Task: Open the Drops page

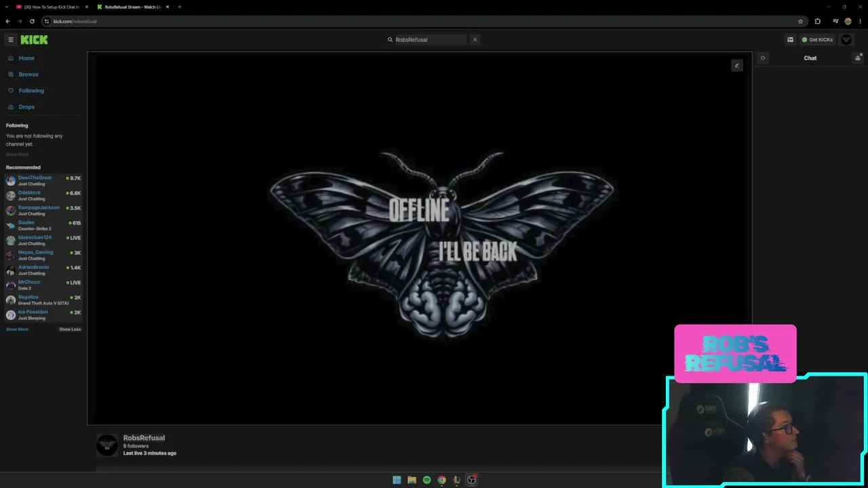Action: [x=26, y=107]
